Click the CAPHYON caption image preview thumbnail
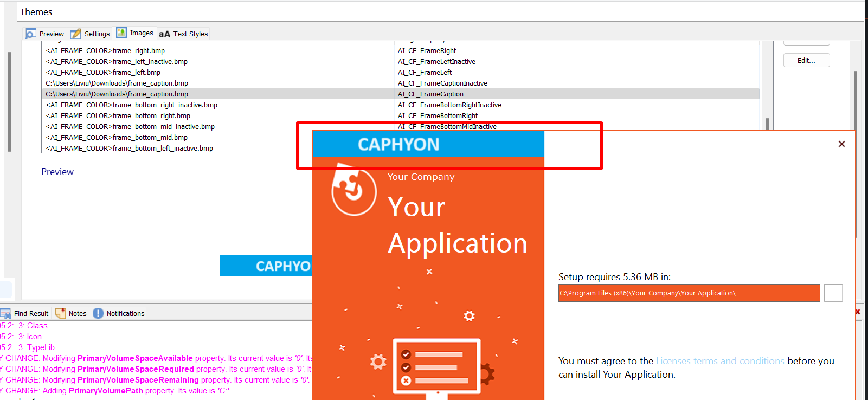The height and width of the screenshot is (400, 868). pyautogui.click(x=266, y=266)
